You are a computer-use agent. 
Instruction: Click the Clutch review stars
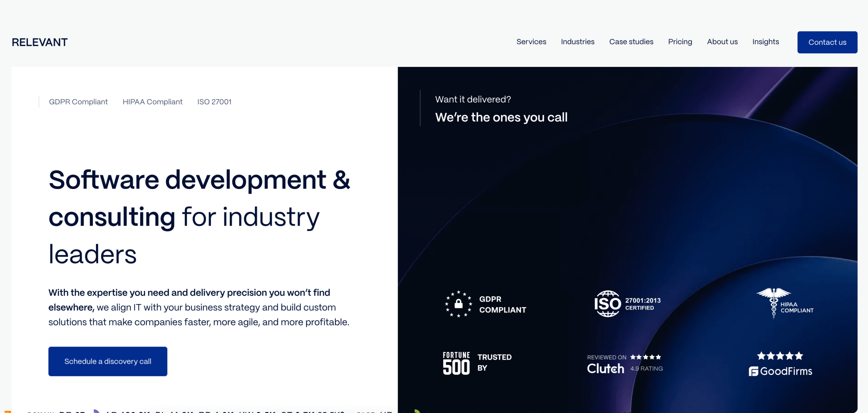[x=646, y=357]
